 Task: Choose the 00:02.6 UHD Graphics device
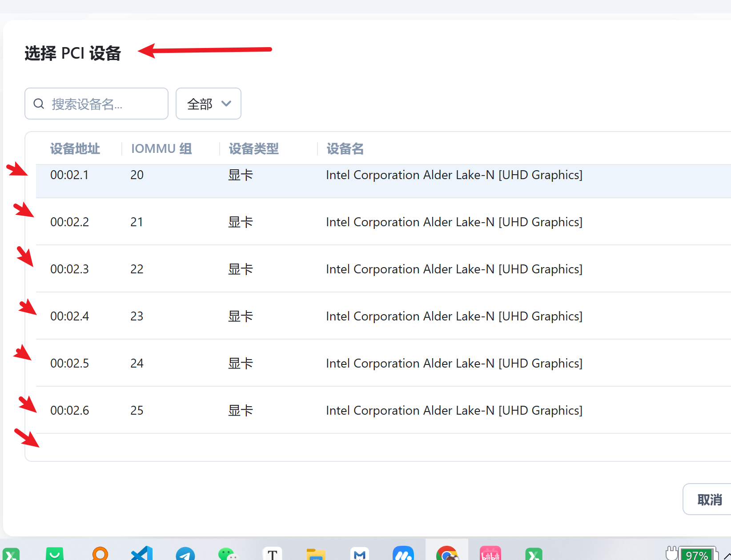tap(454, 410)
